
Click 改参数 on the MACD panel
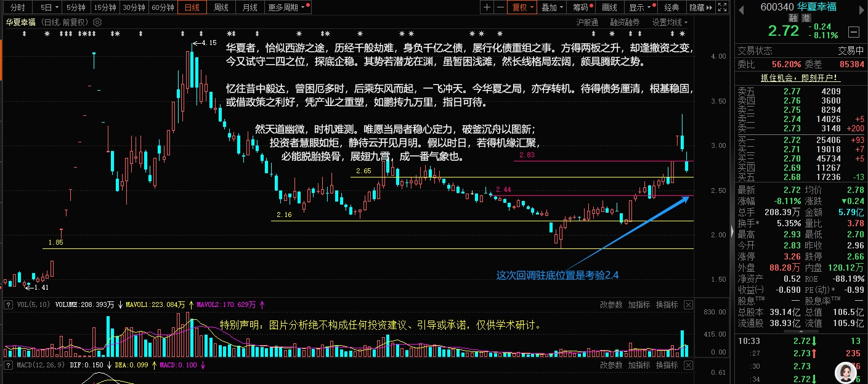(611, 365)
